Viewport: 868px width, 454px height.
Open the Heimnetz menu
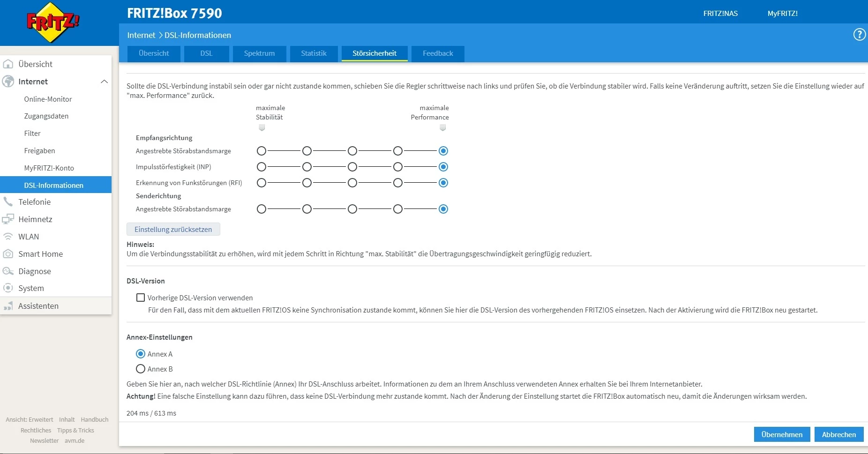pos(56,219)
